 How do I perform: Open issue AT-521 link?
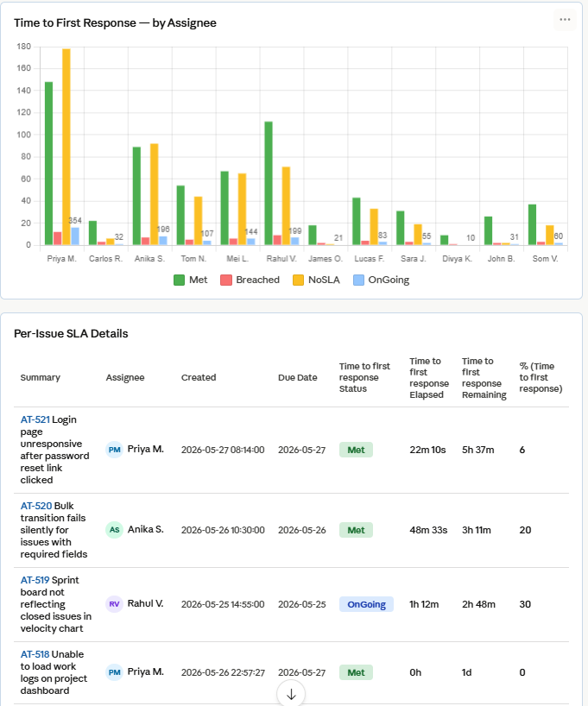(x=35, y=419)
